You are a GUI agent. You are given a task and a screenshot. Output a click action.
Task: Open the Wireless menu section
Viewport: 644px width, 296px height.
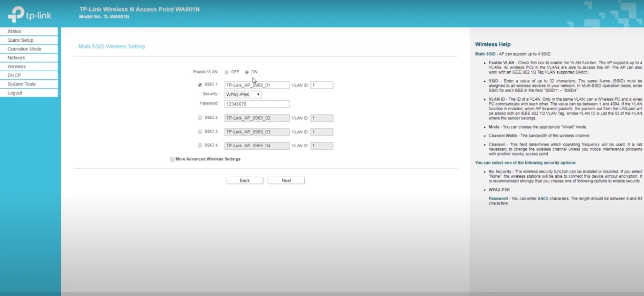coord(17,67)
